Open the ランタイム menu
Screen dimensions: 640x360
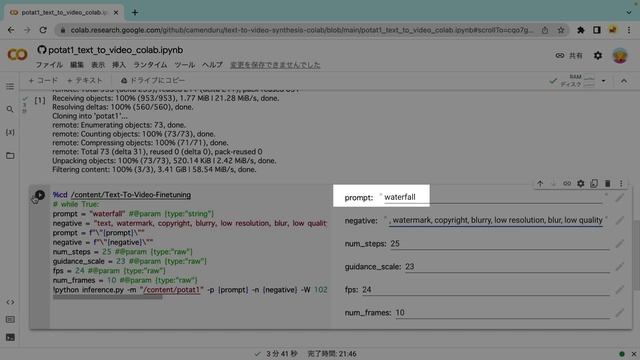pos(150,65)
